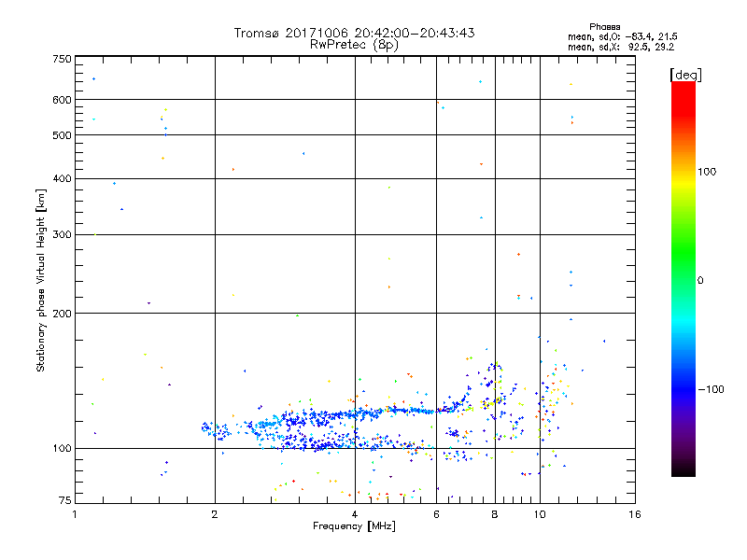This screenshot has width=747, height=560.
Task: Click the y-axis label 'Stationary phase Virtual Height [km]'
Action: click(x=41, y=281)
